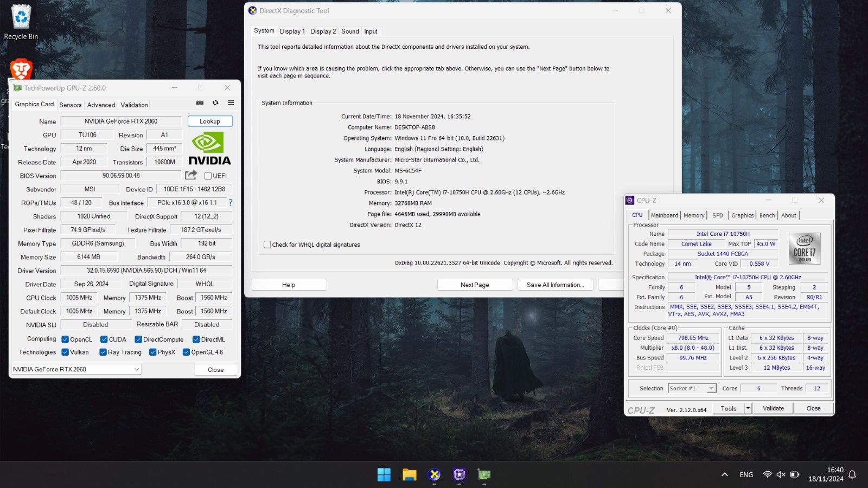Viewport: 868px width, 488px height.
Task: Open the notification bell in taskbar
Action: [x=852, y=474]
